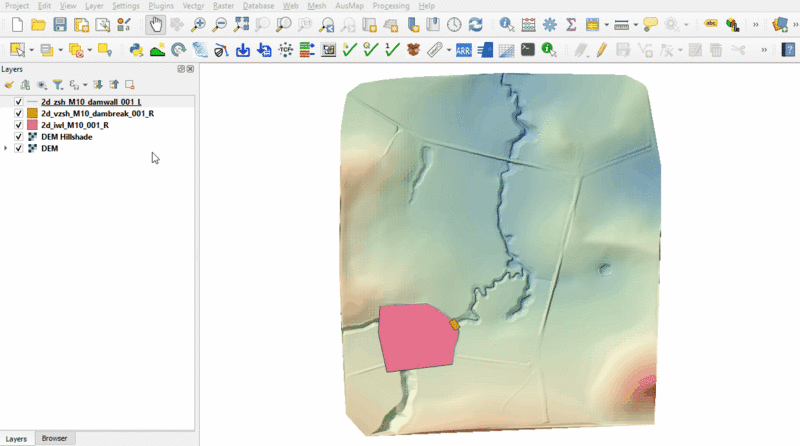Screen dimensions: 800x446
Task: Open the Statistical Summary sigma icon
Action: click(571, 24)
